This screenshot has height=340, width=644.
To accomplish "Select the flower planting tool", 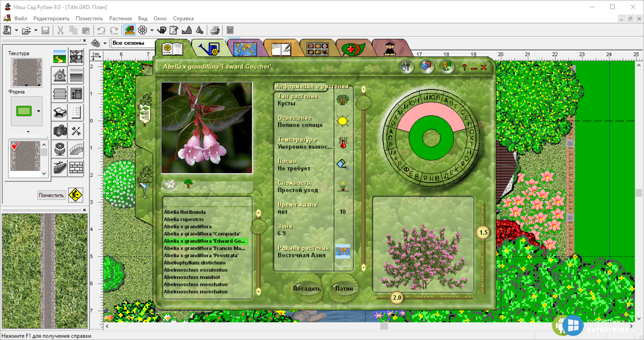I will pyautogui.click(x=60, y=149).
